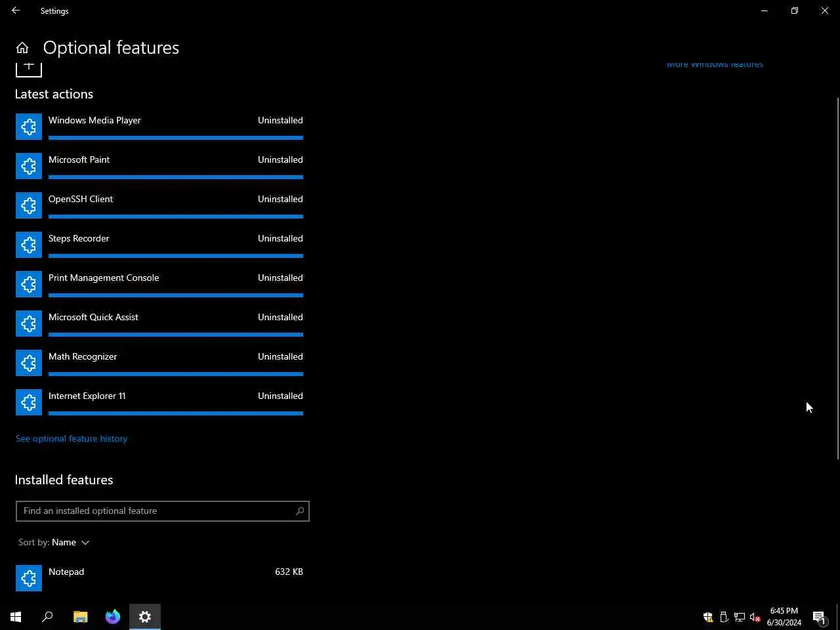840x630 pixels.
Task: Click the Microsoft Paint progress bar
Action: pyautogui.click(x=176, y=177)
